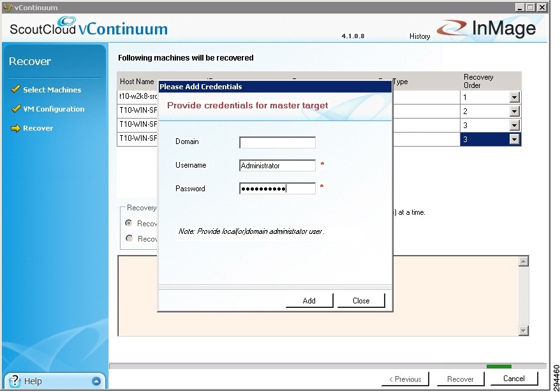Click the note about local or domain administrator
The image size is (560, 392).
251,231
